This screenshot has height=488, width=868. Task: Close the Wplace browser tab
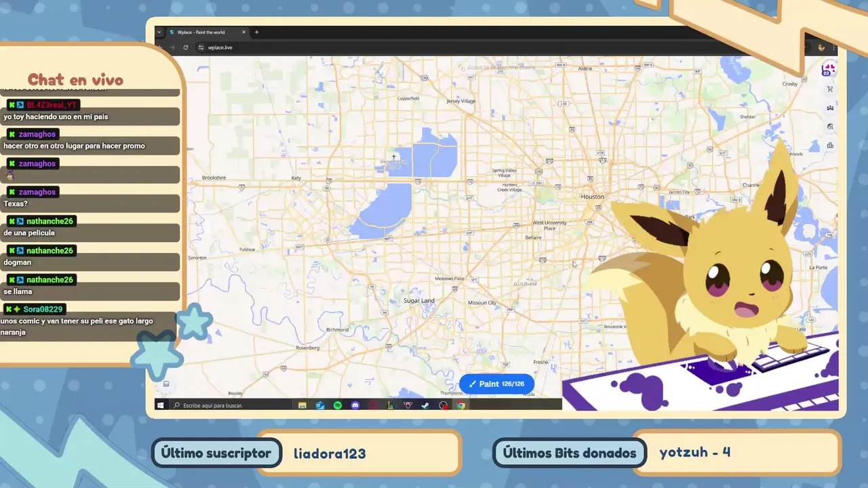[245, 32]
